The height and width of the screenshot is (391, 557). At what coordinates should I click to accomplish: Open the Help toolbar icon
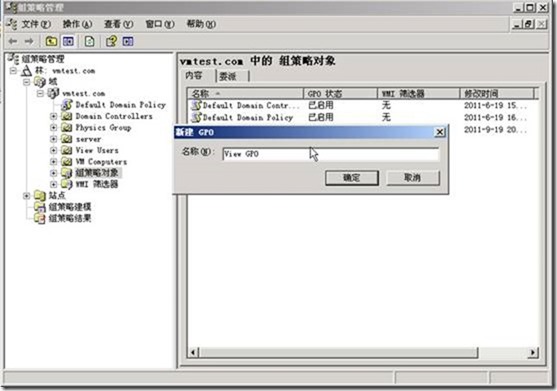pyautogui.click(x=111, y=42)
